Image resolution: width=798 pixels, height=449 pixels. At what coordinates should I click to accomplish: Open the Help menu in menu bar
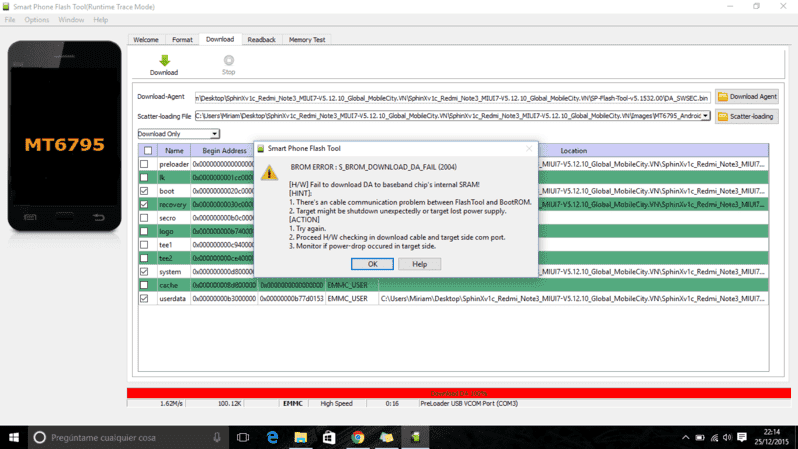[100, 20]
